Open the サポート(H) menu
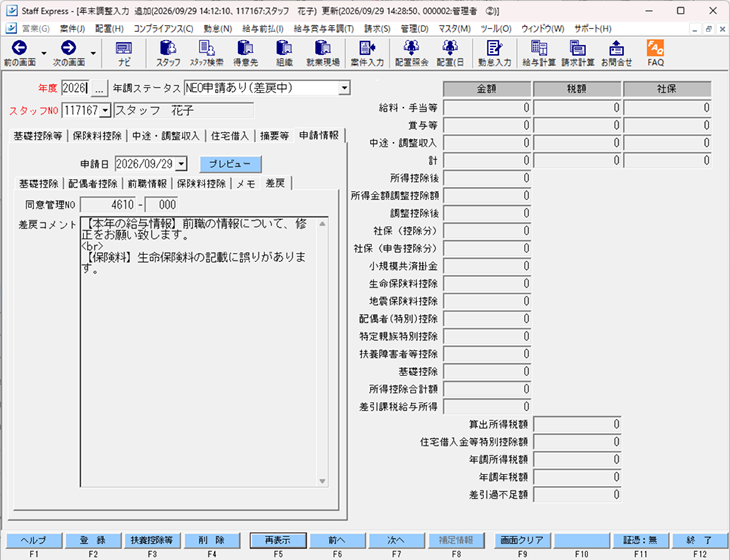 coord(592,28)
